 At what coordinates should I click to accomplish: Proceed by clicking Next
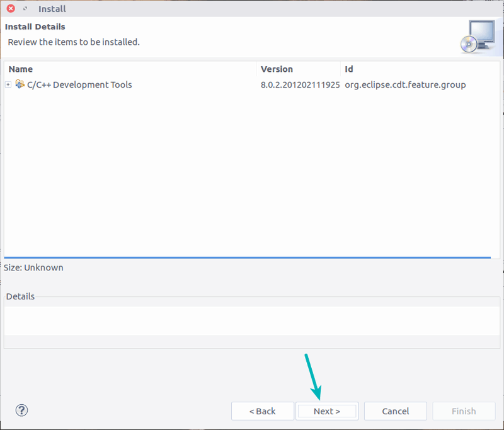coord(327,410)
